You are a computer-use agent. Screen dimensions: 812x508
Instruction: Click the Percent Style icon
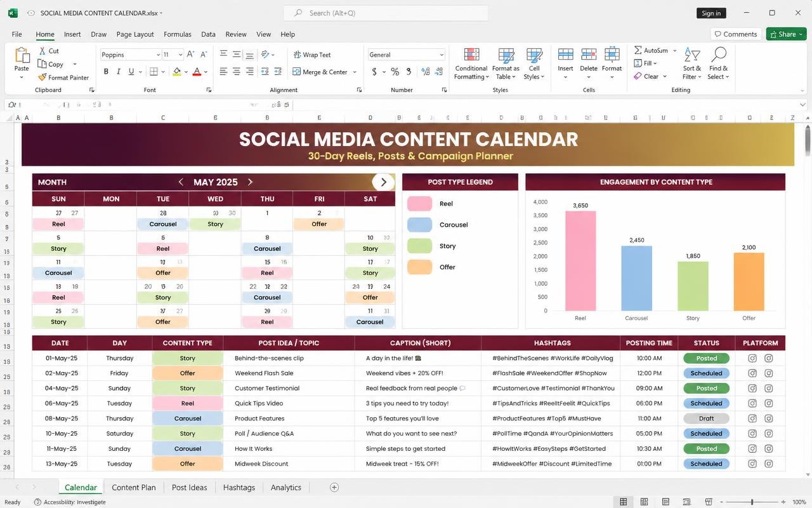tap(395, 72)
